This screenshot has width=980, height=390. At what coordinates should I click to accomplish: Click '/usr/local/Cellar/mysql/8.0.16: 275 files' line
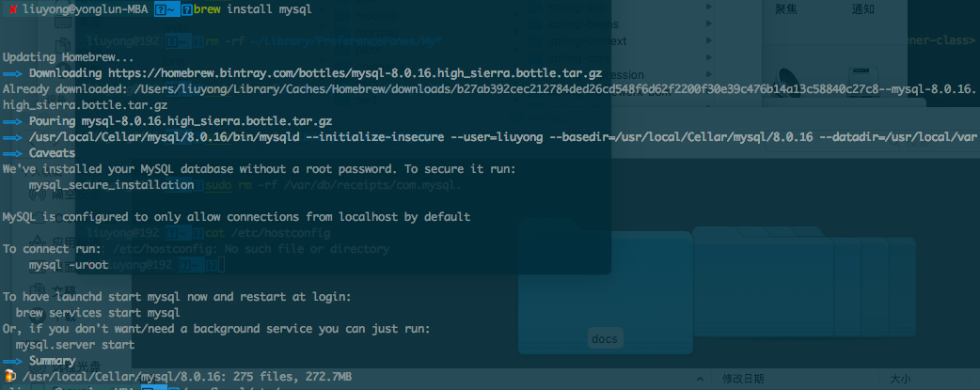pyautogui.click(x=187, y=376)
